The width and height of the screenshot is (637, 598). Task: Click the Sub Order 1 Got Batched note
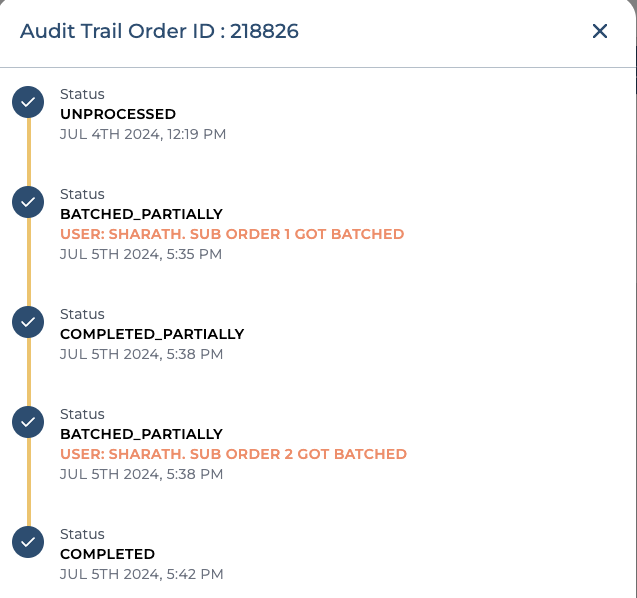[x=232, y=234]
